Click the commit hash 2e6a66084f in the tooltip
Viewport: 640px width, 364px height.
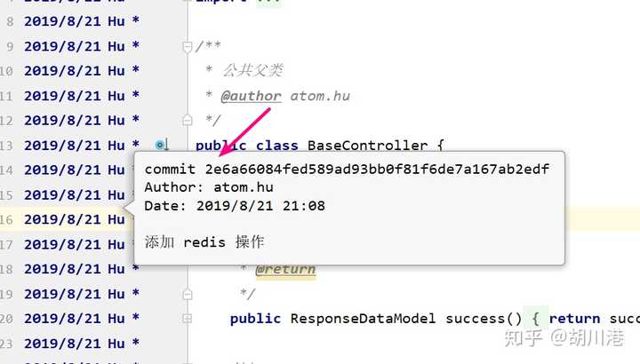tap(377, 170)
